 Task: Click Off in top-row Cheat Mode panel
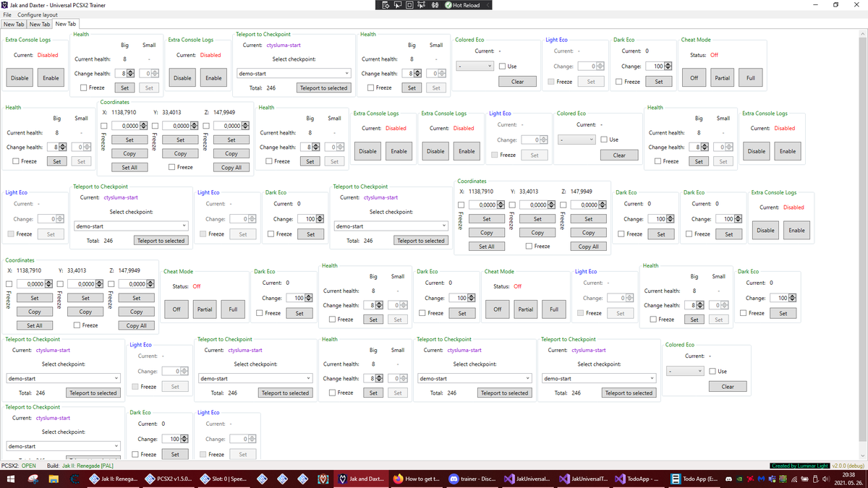(x=694, y=78)
